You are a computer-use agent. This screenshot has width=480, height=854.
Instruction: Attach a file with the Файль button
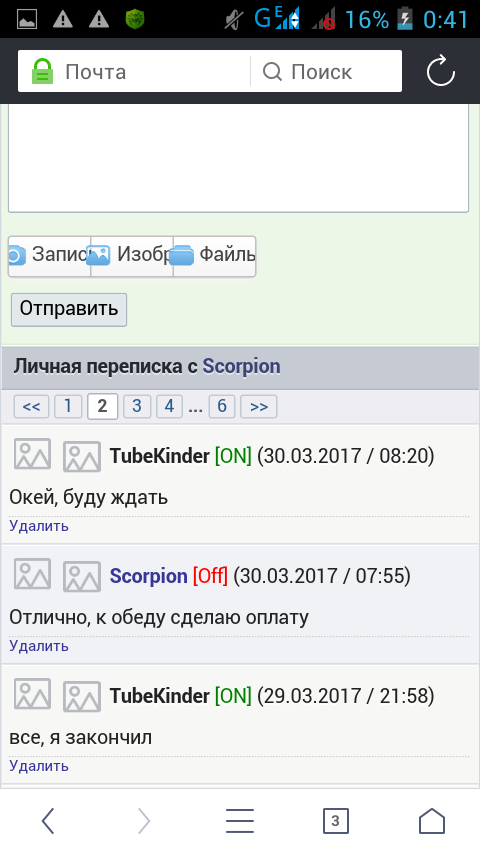pyautogui.click(x=214, y=256)
